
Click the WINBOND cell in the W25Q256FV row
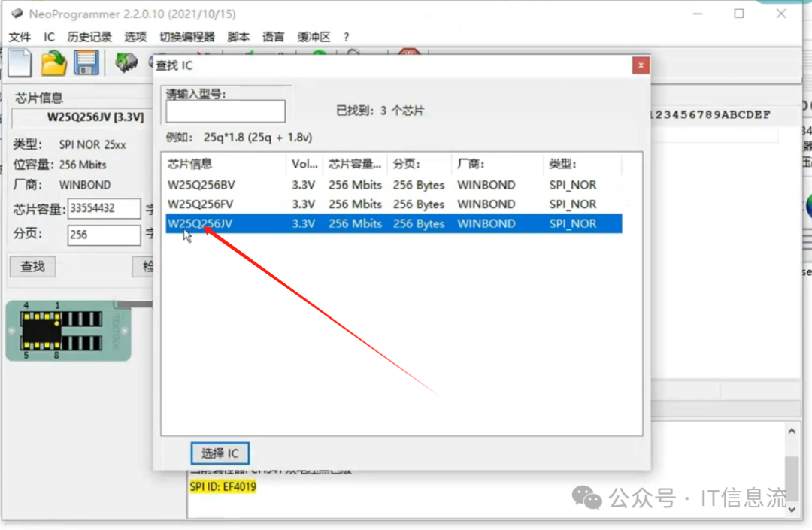[486, 204]
